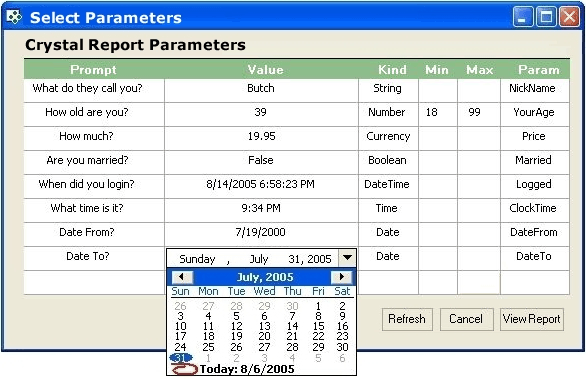Click the Max column header
This screenshot has width=586, height=379.
pos(479,70)
